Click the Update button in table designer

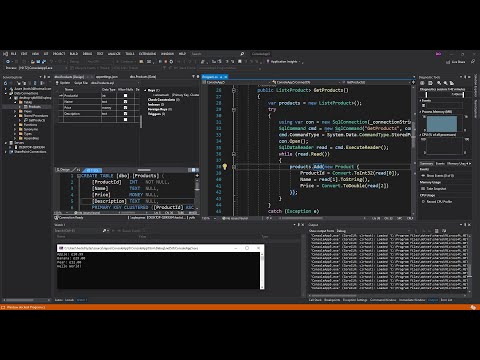coord(63,83)
